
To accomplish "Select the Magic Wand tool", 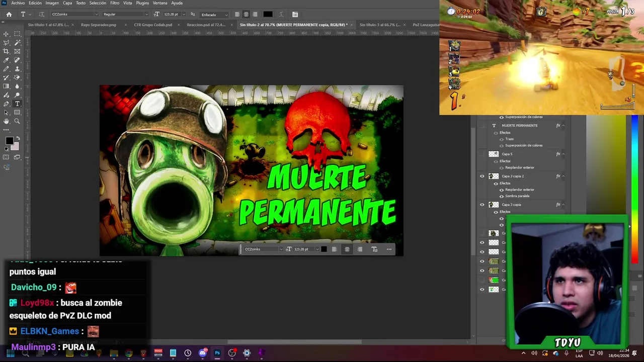I will [x=17, y=42].
